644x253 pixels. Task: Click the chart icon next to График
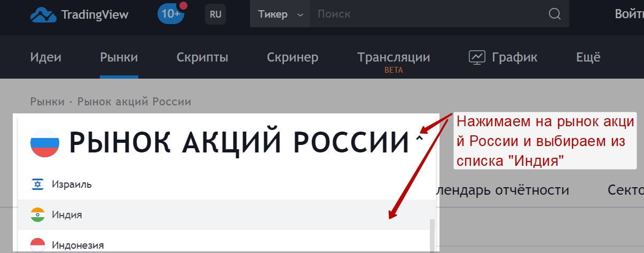[x=476, y=57]
